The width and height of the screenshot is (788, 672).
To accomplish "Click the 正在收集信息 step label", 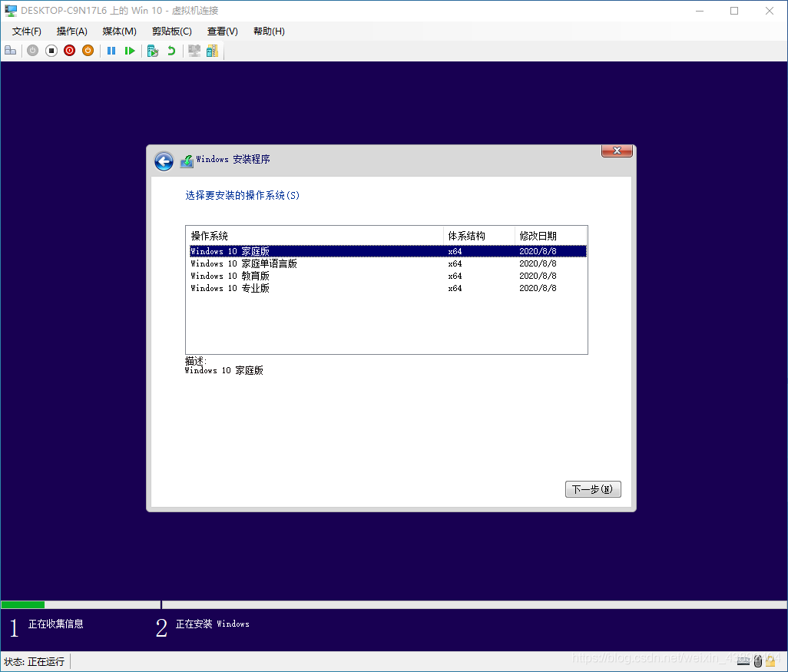I will coord(56,624).
